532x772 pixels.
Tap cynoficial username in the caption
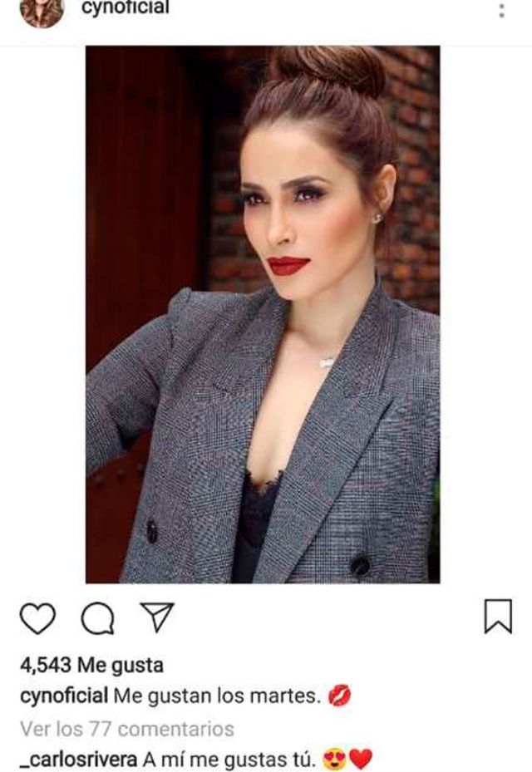tap(64, 696)
